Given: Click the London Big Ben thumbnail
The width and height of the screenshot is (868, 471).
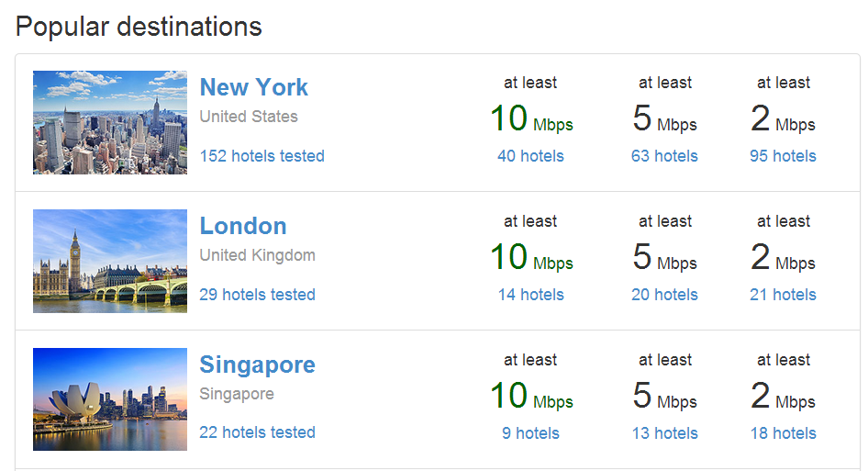Looking at the screenshot, I should 110,261.
